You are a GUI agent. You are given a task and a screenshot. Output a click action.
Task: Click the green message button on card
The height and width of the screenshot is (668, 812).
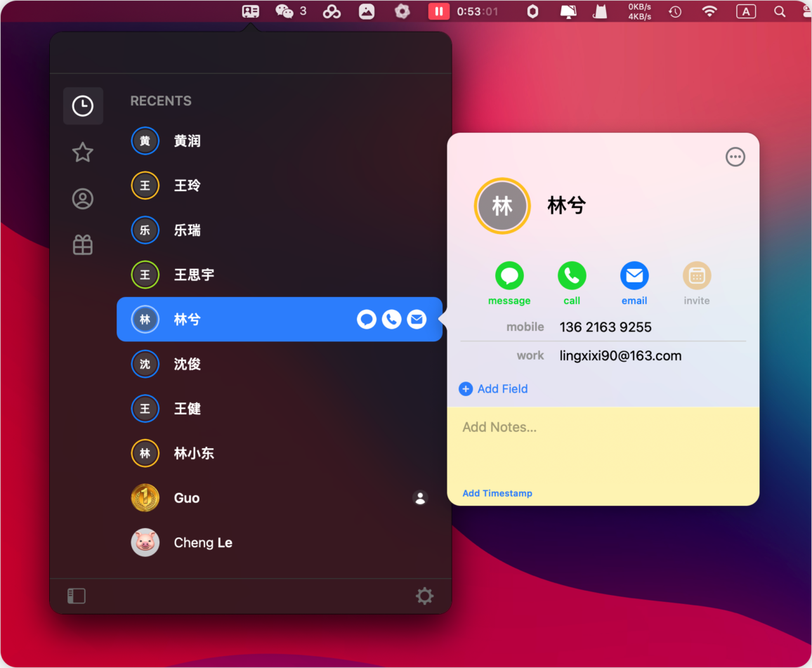[x=509, y=276]
